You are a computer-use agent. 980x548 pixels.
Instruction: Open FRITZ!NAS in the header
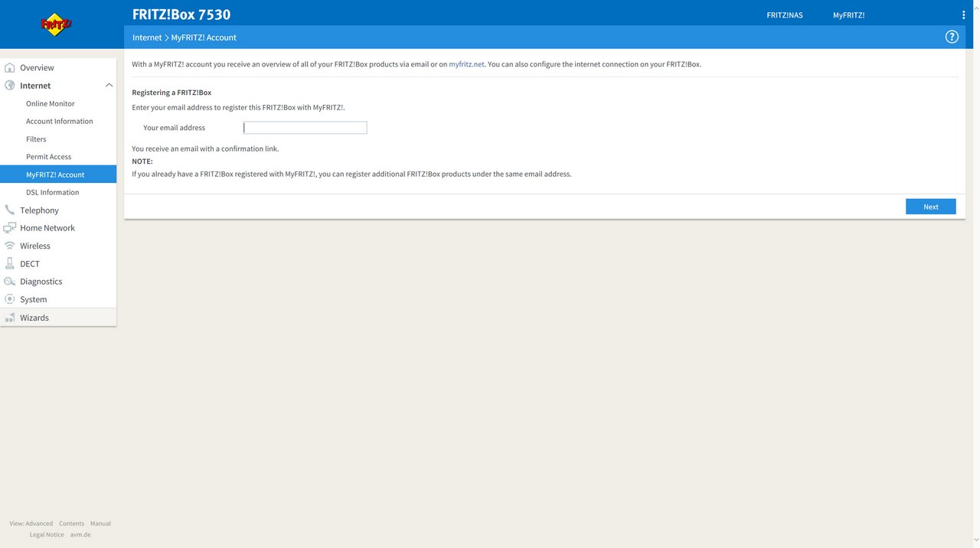pos(785,15)
